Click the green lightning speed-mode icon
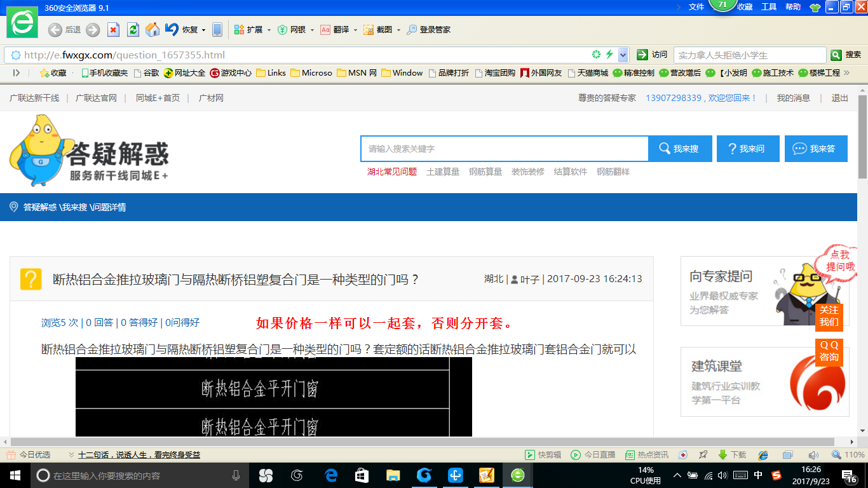 [x=609, y=55]
